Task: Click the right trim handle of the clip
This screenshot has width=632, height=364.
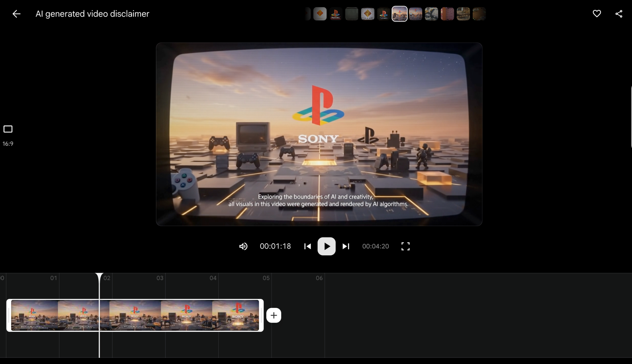Action: (x=261, y=315)
